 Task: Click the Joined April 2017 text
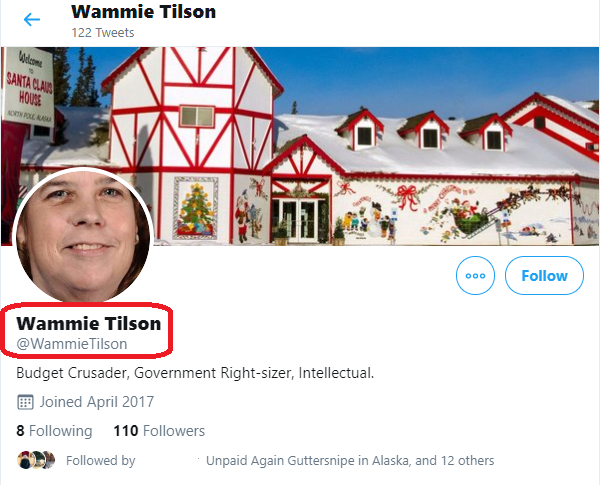(x=97, y=402)
